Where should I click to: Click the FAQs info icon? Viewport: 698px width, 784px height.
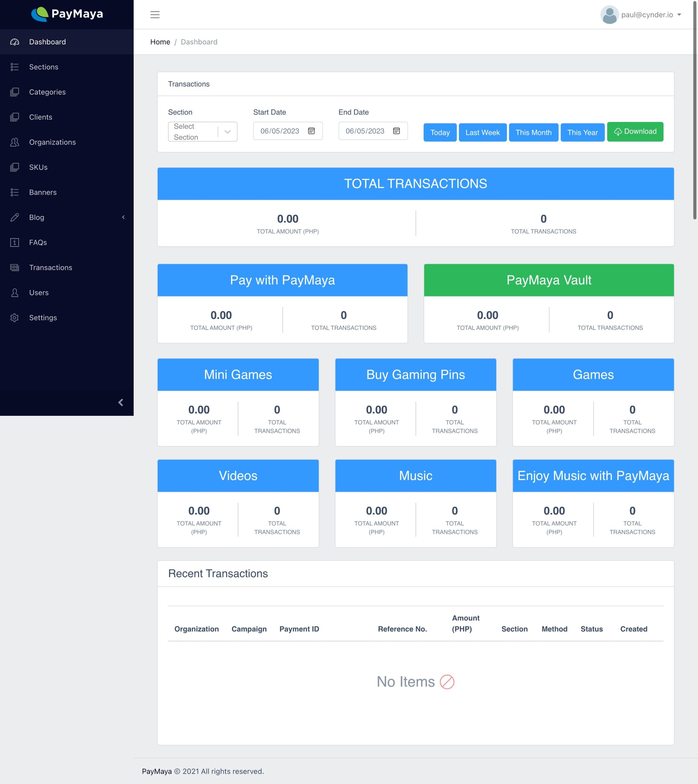[x=15, y=242]
